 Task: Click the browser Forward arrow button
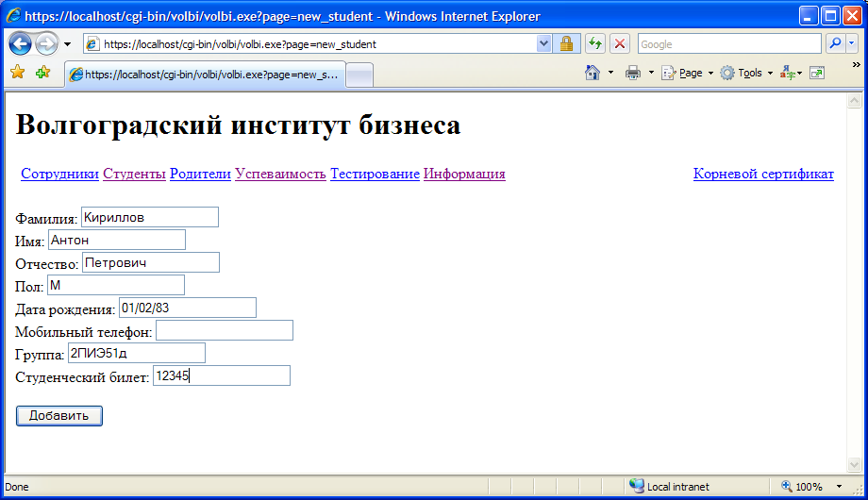46,43
